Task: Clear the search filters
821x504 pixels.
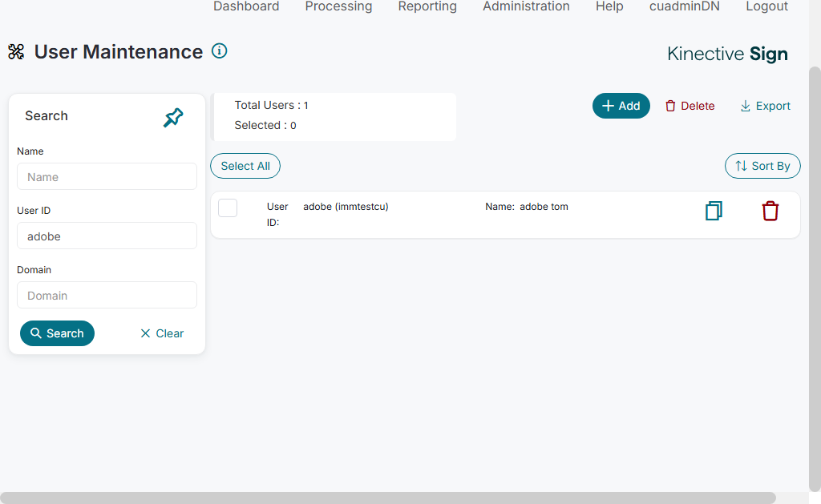Action: [162, 333]
